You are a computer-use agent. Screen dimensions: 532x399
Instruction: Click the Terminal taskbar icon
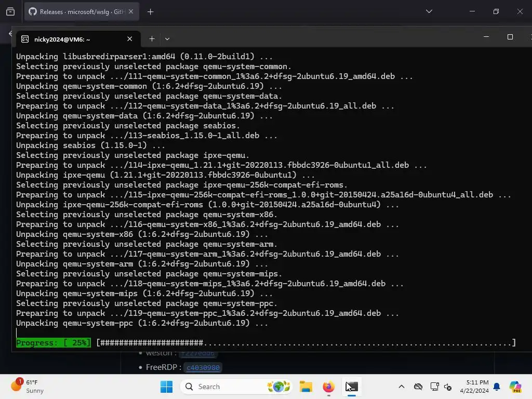(x=352, y=387)
